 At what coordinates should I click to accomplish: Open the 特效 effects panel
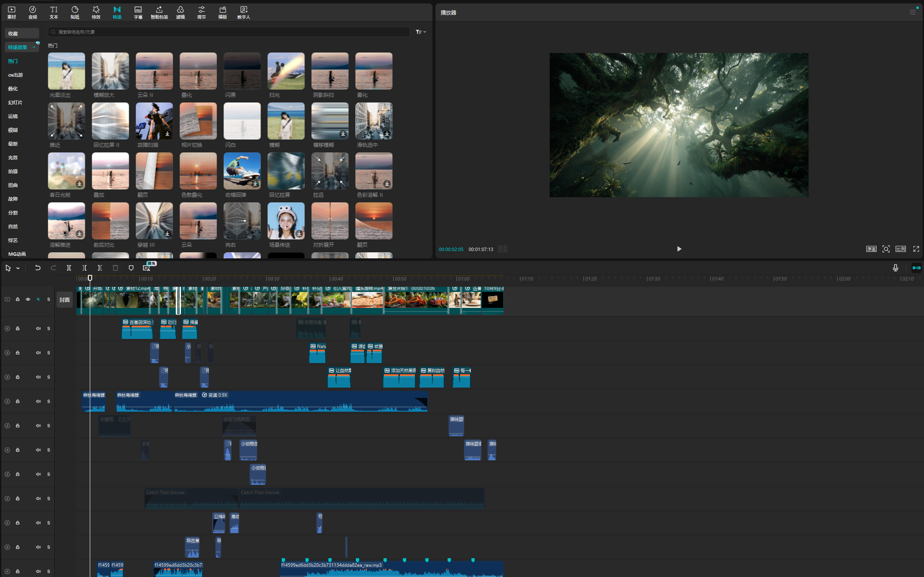click(96, 12)
